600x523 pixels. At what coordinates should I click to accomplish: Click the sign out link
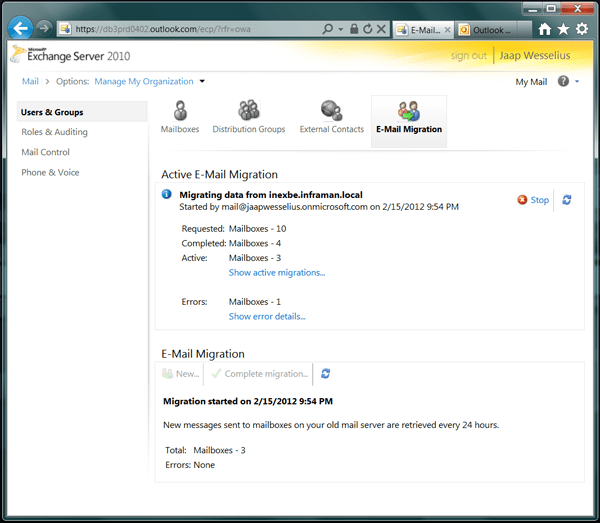click(x=468, y=55)
